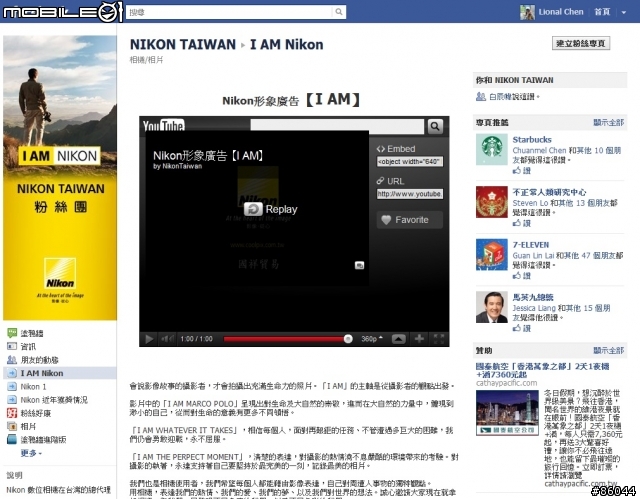Open Steven Lo friend link
The image size is (640, 499).
click(x=530, y=203)
